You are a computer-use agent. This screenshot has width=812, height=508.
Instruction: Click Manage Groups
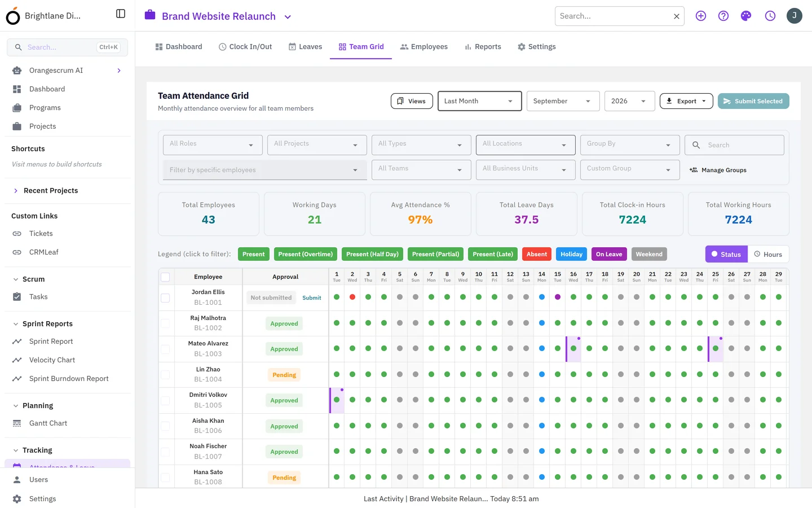pyautogui.click(x=718, y=170)
